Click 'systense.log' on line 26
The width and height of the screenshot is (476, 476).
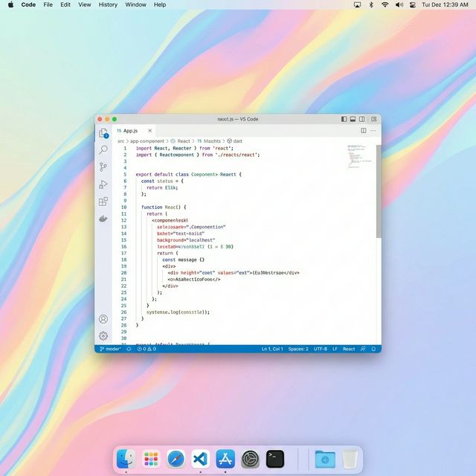(162, 312)
